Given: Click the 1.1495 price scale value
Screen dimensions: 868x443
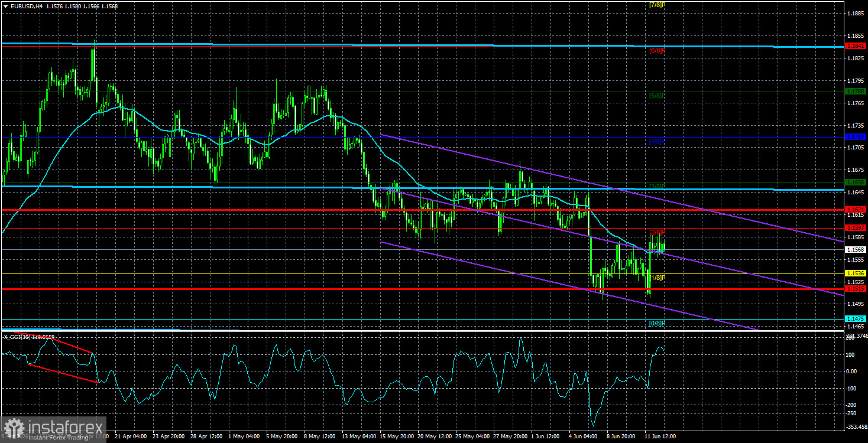Looking at the screenshot, I should [x=856, y=304].
